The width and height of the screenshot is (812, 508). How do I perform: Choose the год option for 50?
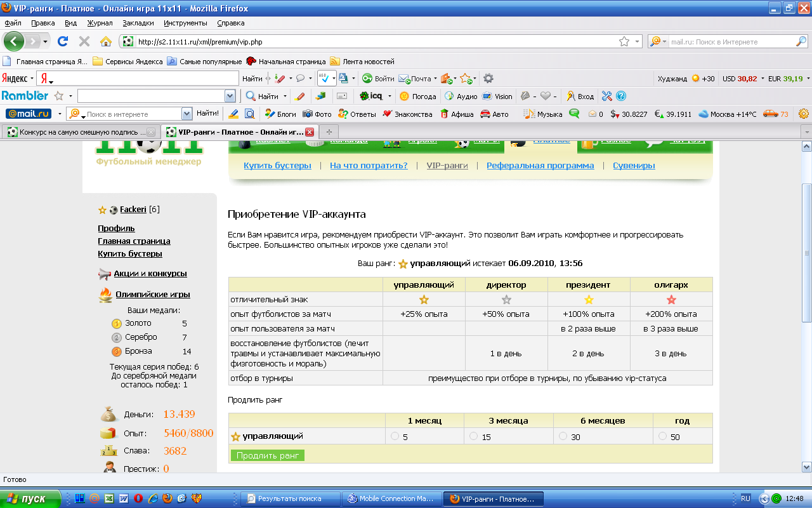pyautogui.click(x=663, y=436)
